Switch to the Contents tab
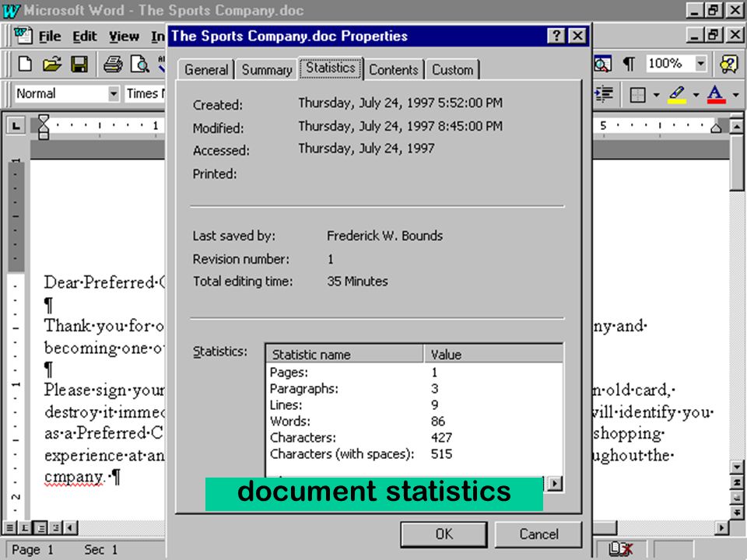 [394, 70]
